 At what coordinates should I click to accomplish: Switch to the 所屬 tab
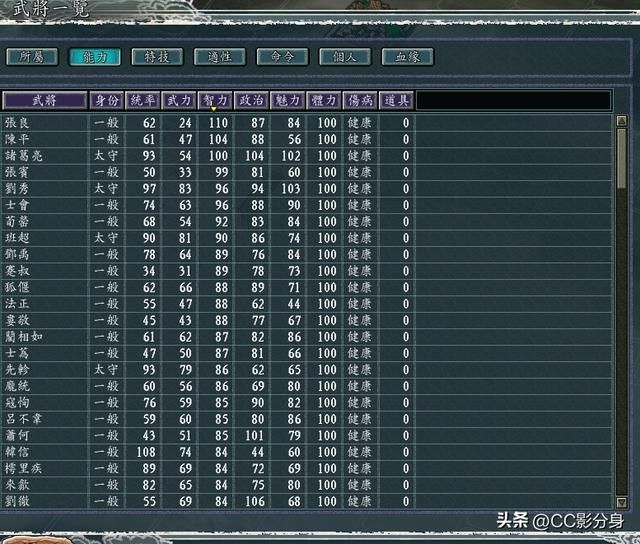click(x=32, y=57)
